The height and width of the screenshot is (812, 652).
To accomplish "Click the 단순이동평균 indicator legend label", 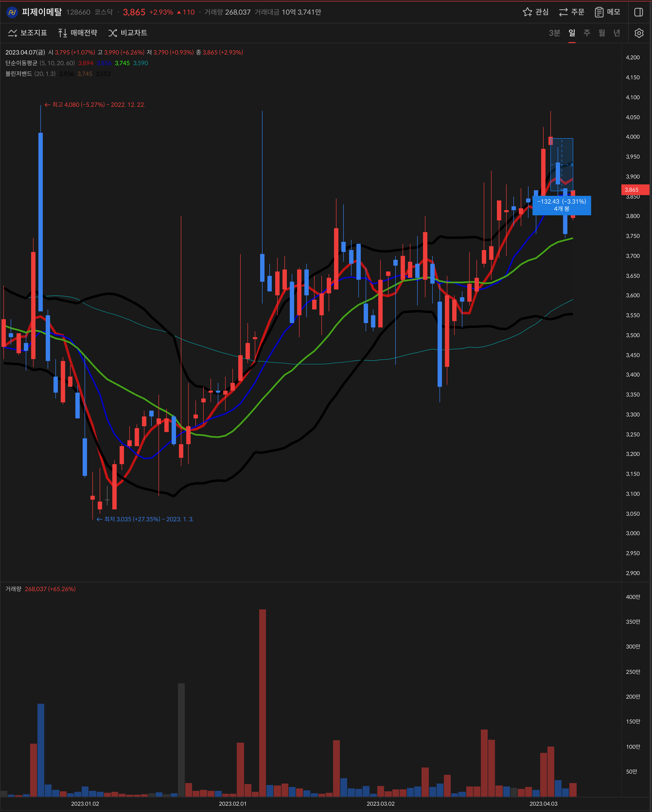I will (21, 63).
